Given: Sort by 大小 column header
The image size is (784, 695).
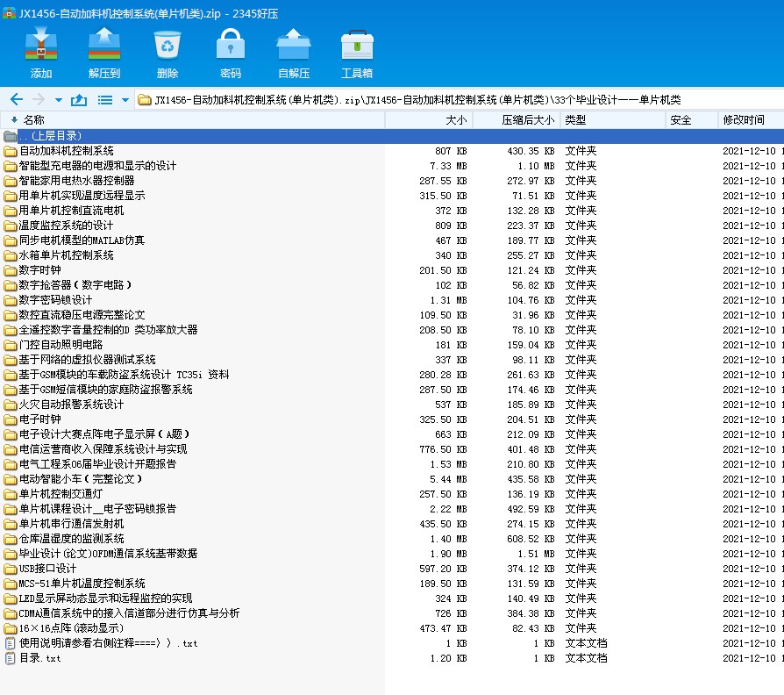Looking at the screenshot, I should [429, 120].
